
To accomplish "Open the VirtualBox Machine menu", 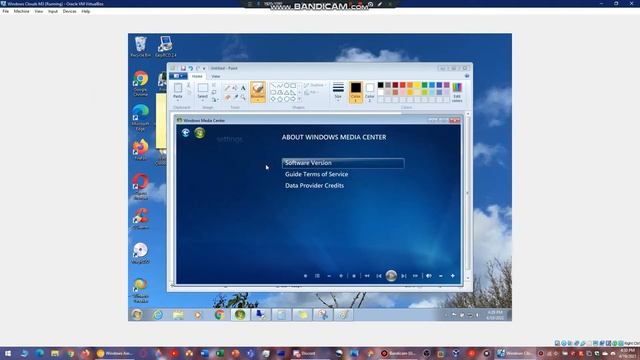I will click(21, 11).
